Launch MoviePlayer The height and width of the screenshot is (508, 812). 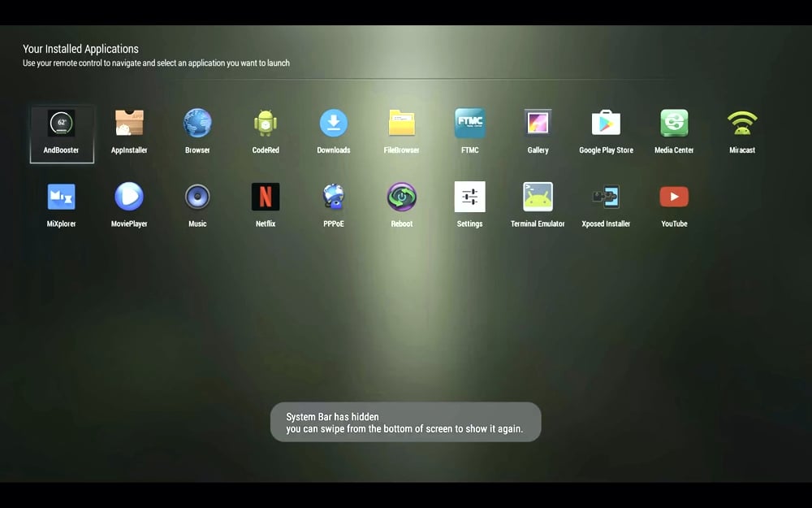(x=129, y=198)
